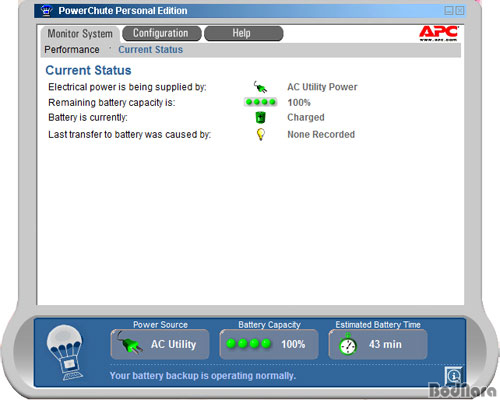Click the yellow light bulb icon
This screenshot has width=500, height=400.
click(260, 134)
